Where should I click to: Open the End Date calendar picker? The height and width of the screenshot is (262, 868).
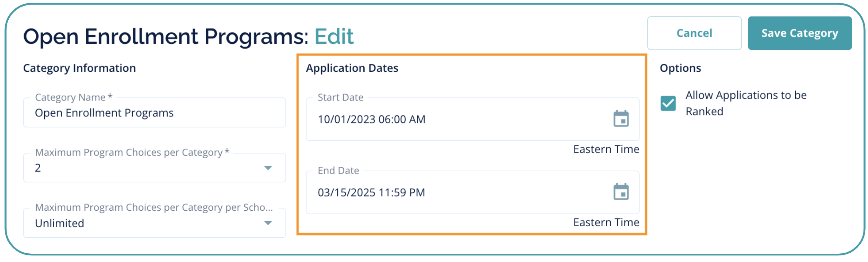coord(621,192)
